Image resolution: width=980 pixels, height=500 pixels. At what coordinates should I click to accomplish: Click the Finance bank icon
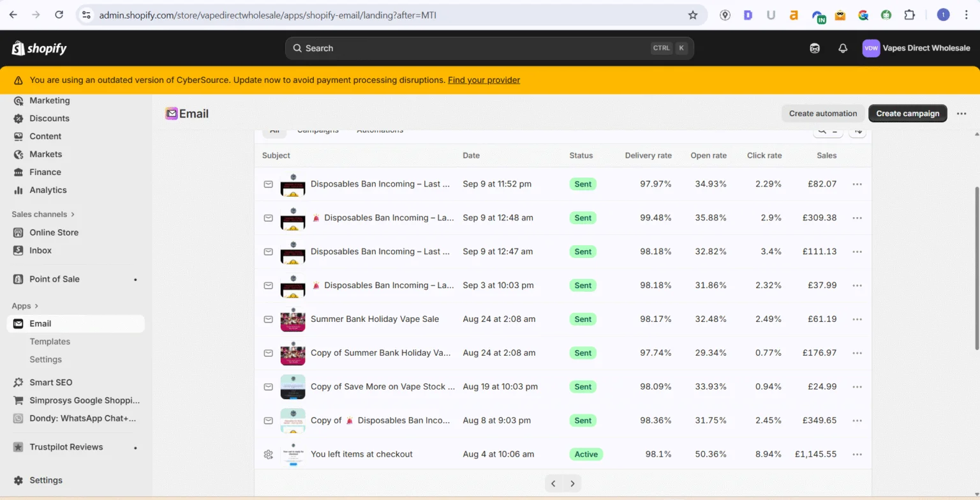pyautogui.click(x=18, y=172)
